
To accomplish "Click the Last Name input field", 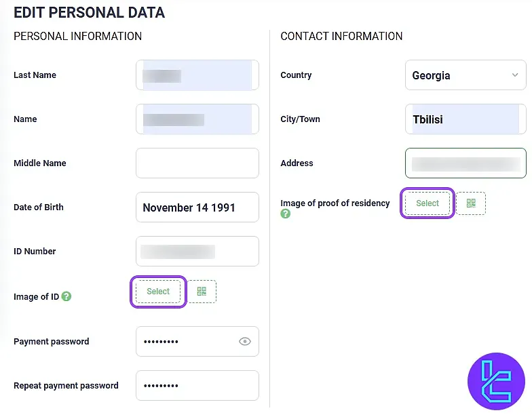I will pyautogui.click(x=197, y=75).
